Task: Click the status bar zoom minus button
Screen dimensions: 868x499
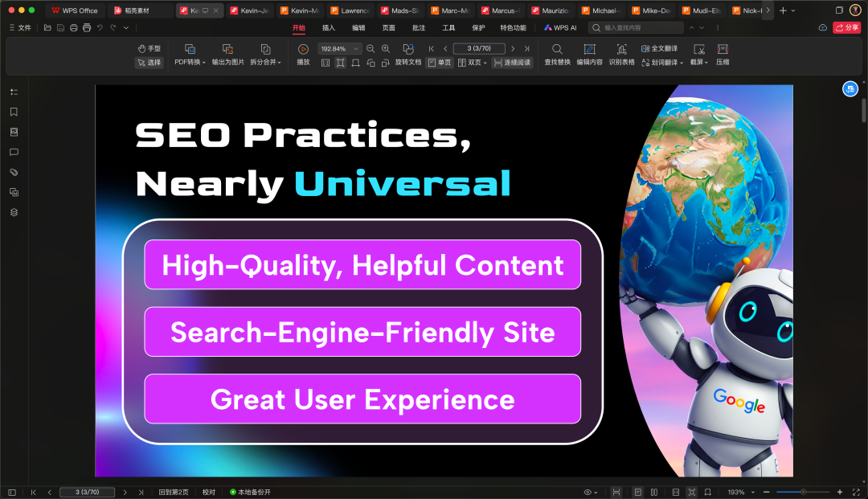Action: (766, 492)
